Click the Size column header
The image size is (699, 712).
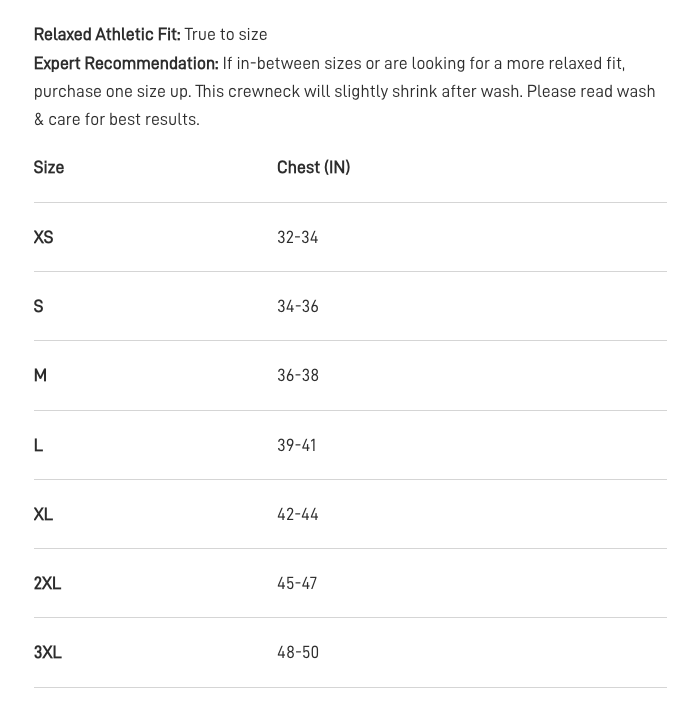(49, 168)
